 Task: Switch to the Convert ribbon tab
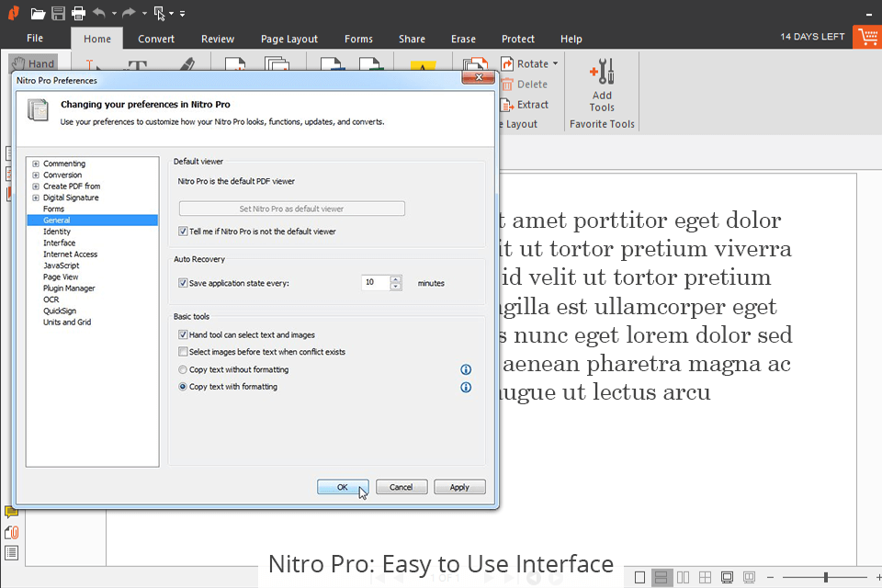(156, 39)
